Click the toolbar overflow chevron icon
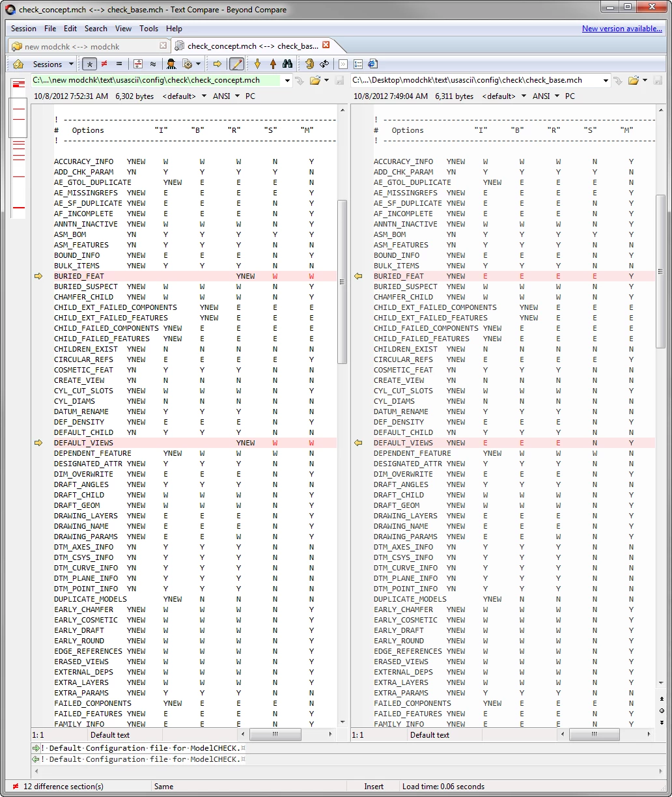 tap(343, 64)
